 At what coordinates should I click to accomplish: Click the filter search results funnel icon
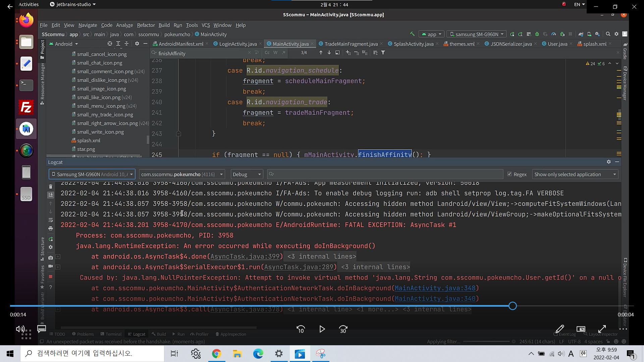coord(383,53)
